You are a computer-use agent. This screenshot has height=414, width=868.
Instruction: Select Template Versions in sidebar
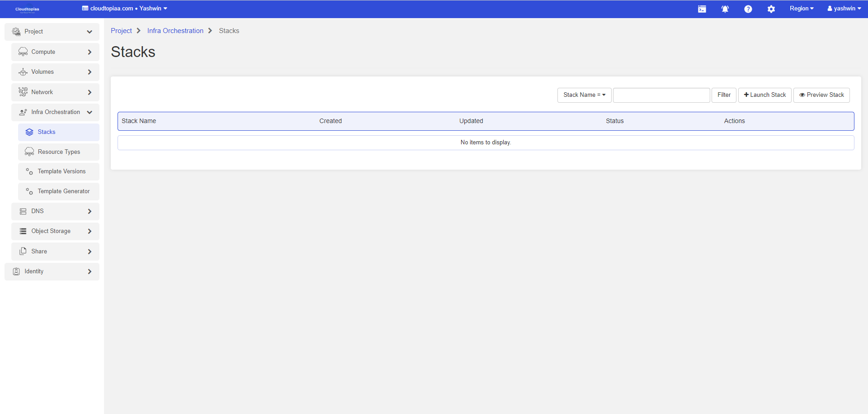tap(61, 171)
